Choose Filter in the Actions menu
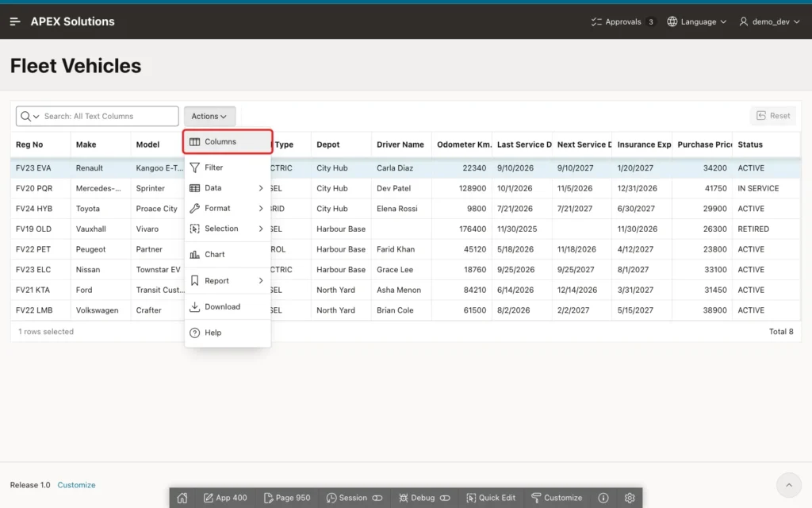Screen dimensions: 812x508 pos(228,167)
